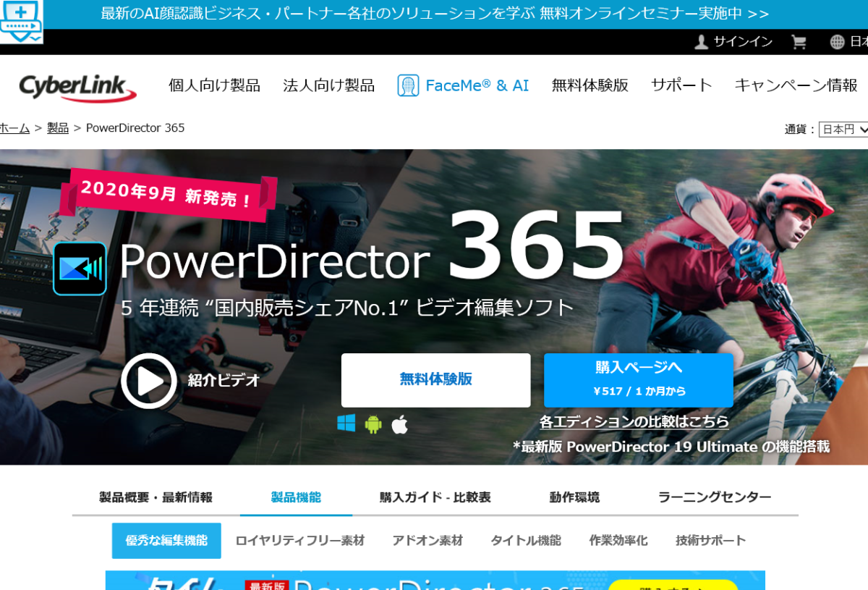This screenshot has width=868, height=590.
Task: Click the 製品 breadcrumb link
Action: point(58,128)
